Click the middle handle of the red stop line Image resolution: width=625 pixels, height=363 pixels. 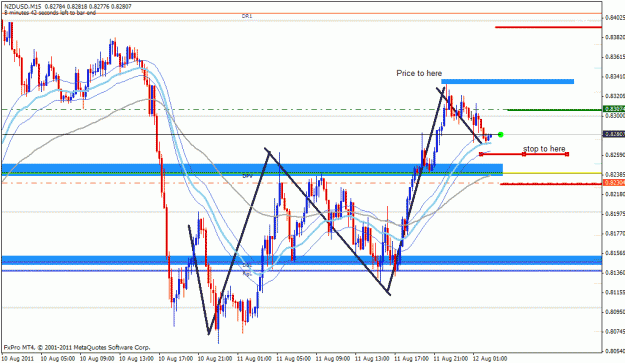click(x=524, y=154)
